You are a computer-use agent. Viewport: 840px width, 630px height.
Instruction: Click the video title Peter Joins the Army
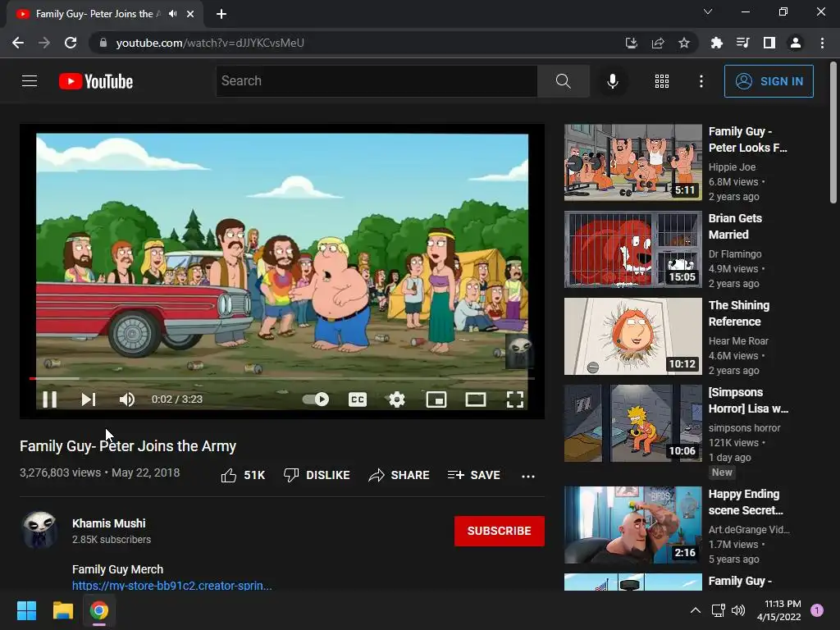pos(128,445)
